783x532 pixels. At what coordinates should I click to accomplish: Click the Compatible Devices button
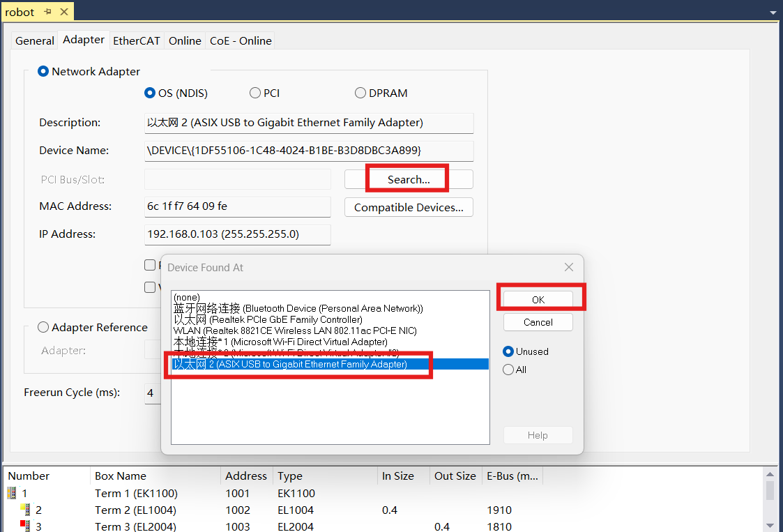tap(409, 207)
